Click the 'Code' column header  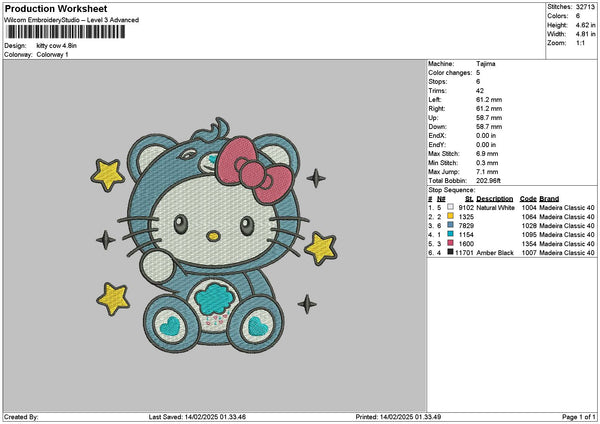click(528, 199)
